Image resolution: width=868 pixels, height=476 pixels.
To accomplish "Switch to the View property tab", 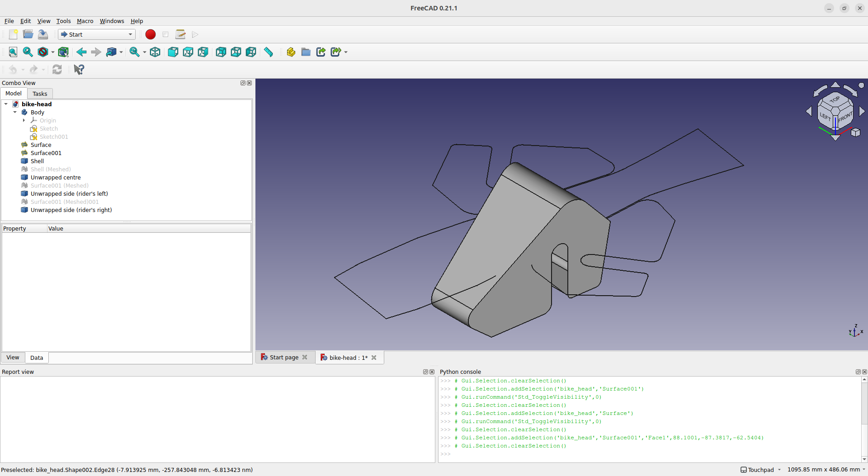I will [13, 358].
